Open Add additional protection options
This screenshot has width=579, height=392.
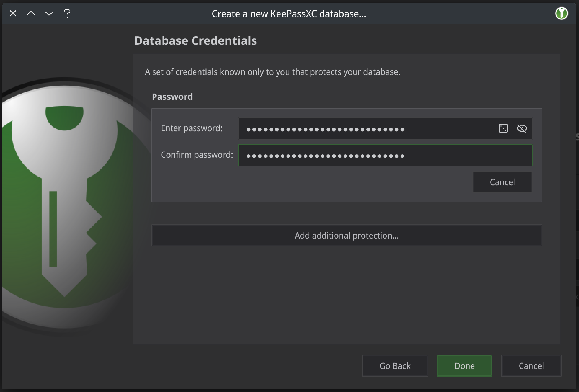pos(346,235)
